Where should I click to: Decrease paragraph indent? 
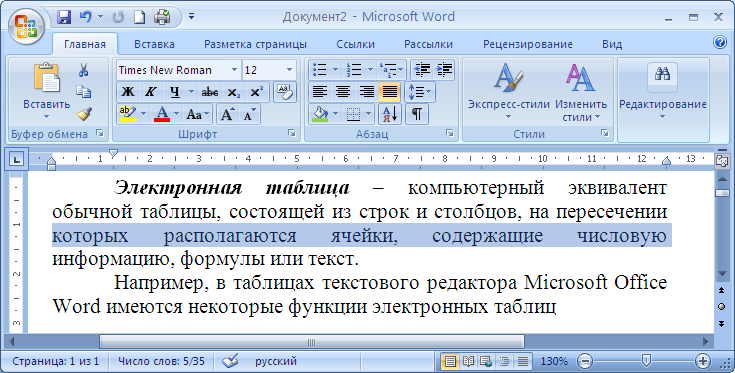point(422,70)
